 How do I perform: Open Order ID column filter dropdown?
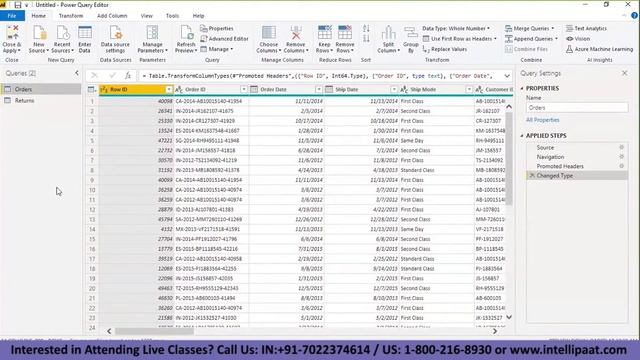coord(244,89)
